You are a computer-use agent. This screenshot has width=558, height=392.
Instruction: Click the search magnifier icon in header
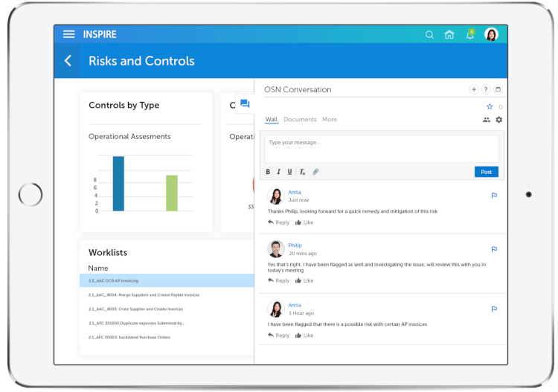[429, 34]
